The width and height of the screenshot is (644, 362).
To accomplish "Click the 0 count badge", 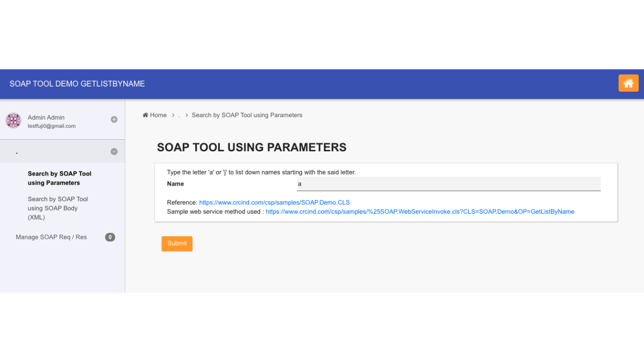I will (110, 237).
